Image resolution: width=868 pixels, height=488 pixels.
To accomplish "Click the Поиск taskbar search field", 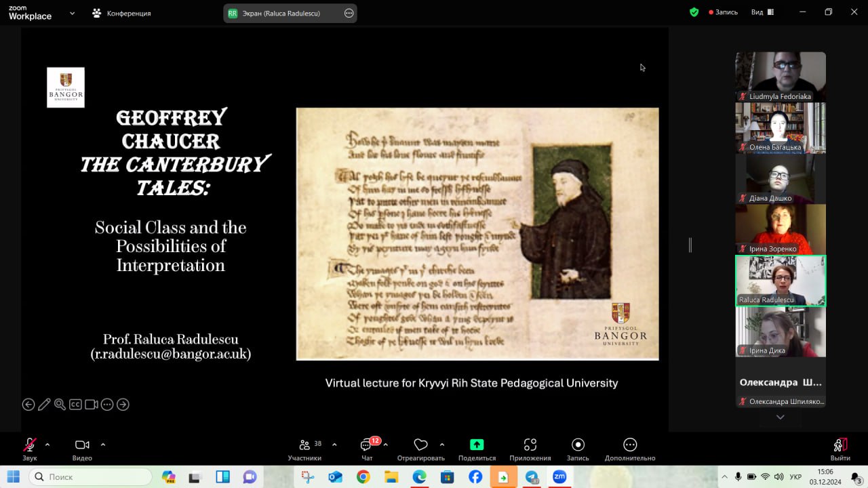I will click(x=90, y=477).
